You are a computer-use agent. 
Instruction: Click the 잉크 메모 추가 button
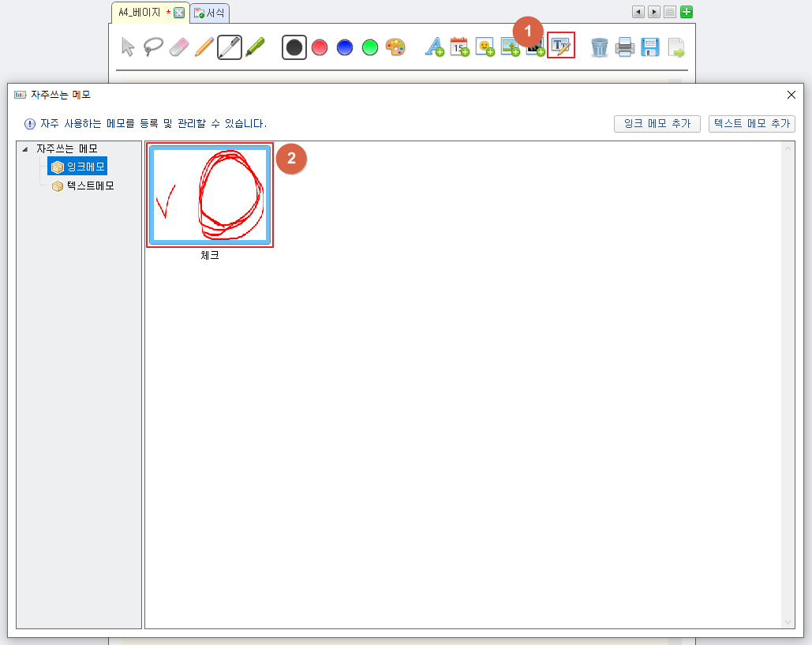click(x=657, y=123)
